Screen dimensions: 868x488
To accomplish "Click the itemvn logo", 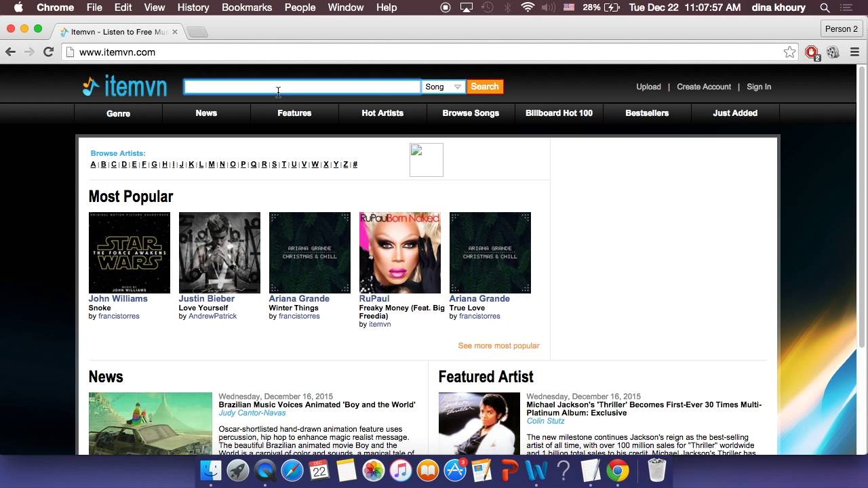I will pos(125,86).
